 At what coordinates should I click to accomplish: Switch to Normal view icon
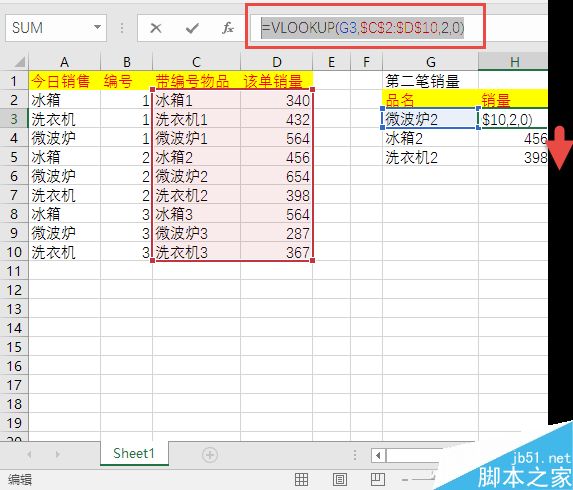tap(301, 479)
